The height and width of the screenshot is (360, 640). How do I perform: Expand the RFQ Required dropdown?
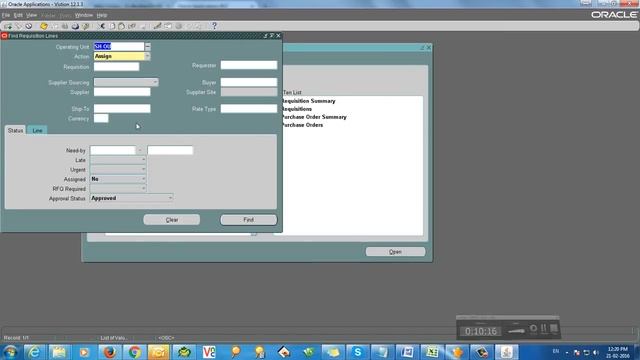tap(143, 189)
